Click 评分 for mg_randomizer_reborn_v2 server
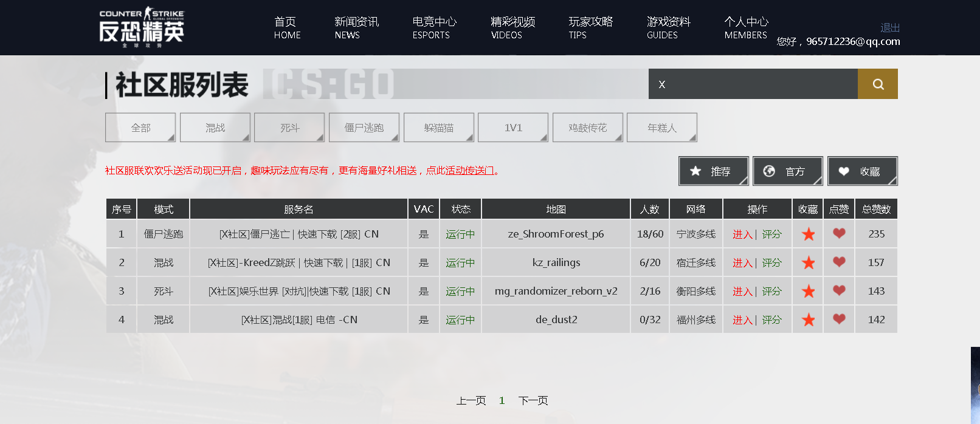Image resolution: width=980 pixels, height=424 pixels. click(x=771, y=292)
